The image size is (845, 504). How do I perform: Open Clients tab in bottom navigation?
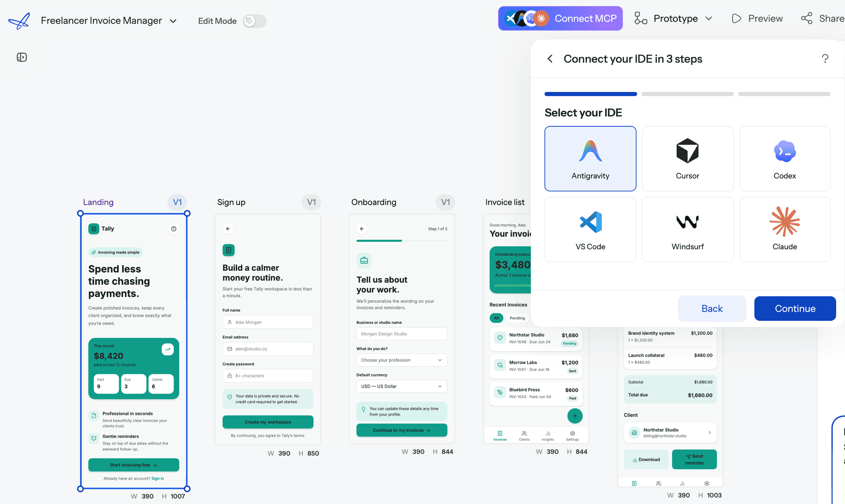524,436
